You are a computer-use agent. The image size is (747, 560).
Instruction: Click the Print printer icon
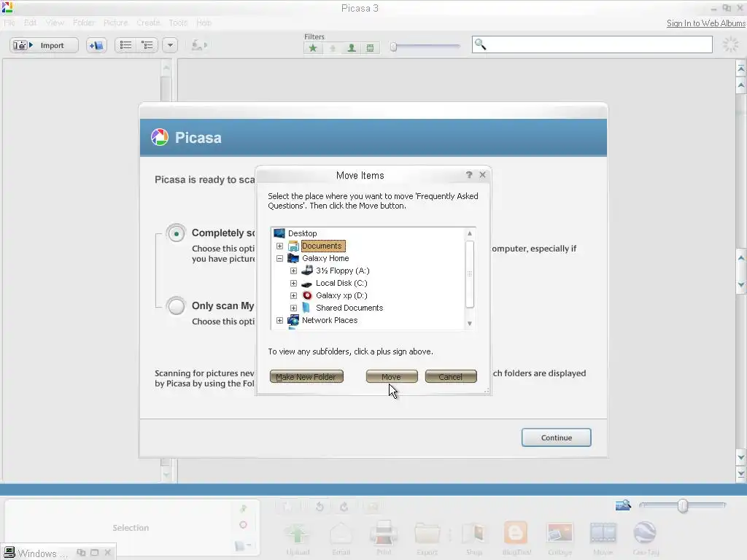[384, 533]
